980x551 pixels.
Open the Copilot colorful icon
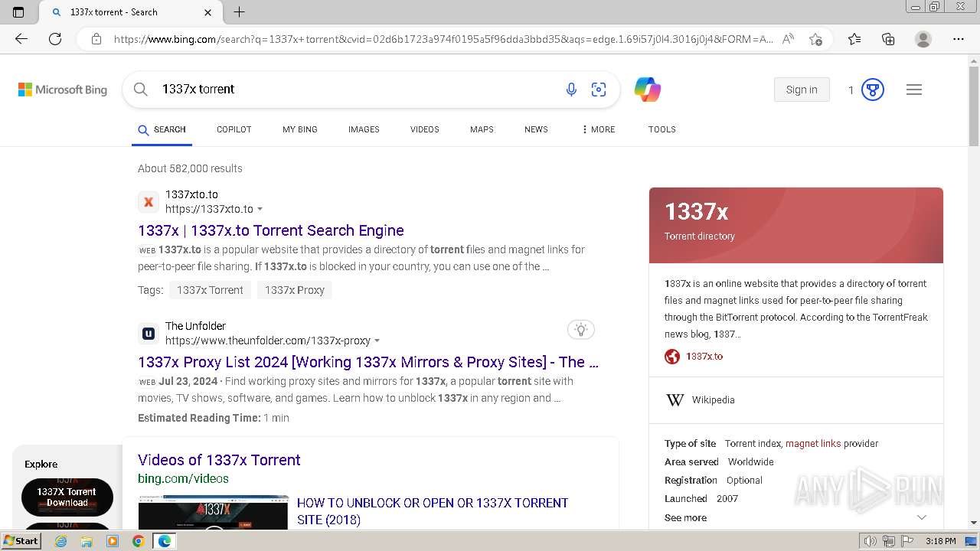click(x=648, y=90)
